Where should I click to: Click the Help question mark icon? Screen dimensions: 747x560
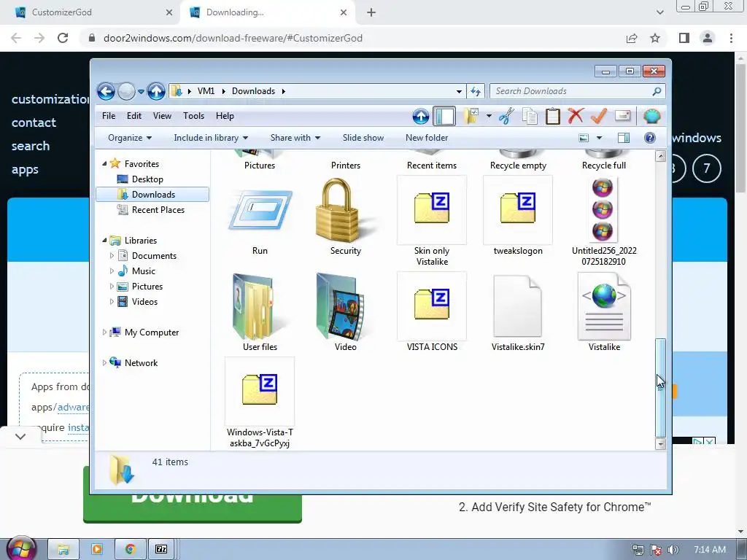[x=650, y=138]
